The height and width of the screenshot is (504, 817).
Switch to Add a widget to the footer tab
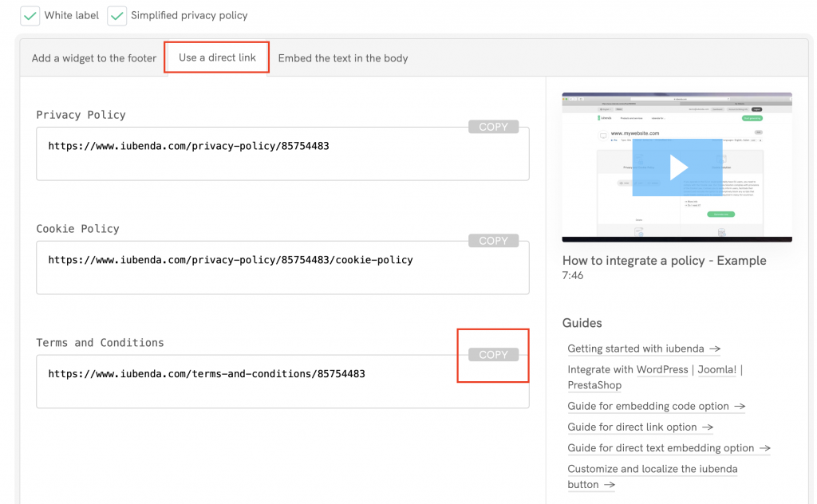(x=94, y=58)
